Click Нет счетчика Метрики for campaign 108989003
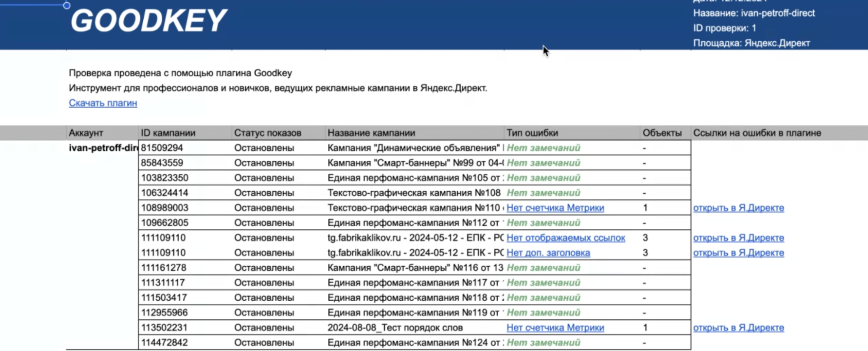The width and height of the screenshot is (868, 351). (x=555, y=208)
